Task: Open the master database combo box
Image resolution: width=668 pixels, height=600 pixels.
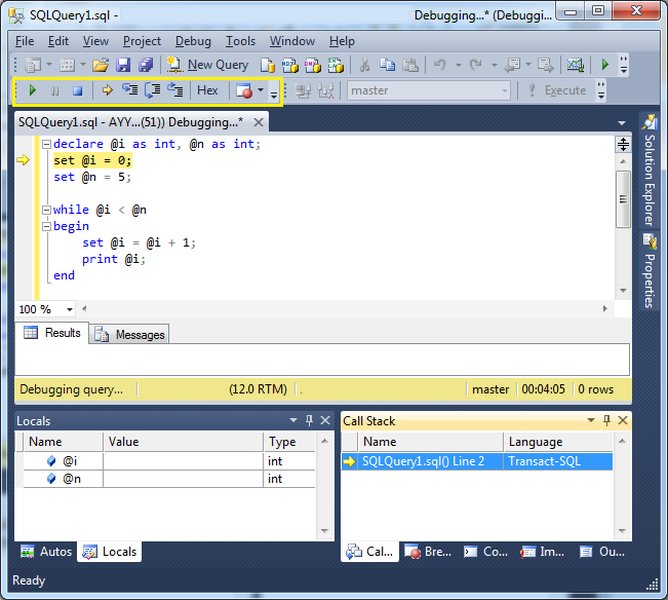Action: pos(429,90)
